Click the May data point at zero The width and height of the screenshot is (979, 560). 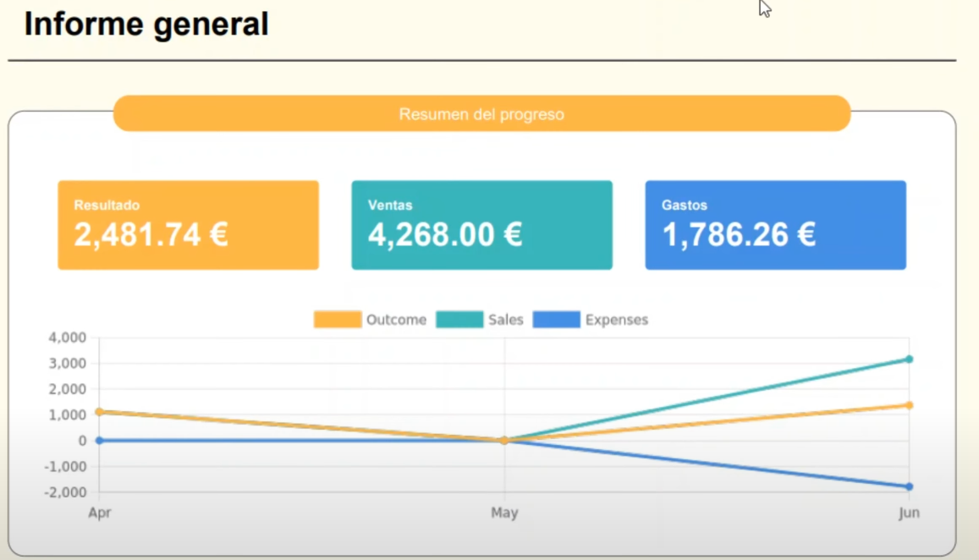[x=504, y=440]
